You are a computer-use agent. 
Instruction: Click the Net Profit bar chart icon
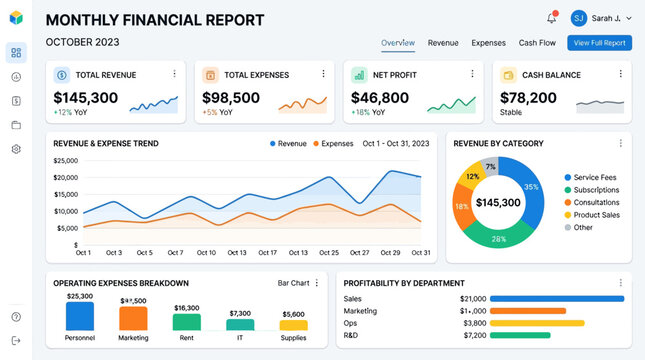point(359,75)
